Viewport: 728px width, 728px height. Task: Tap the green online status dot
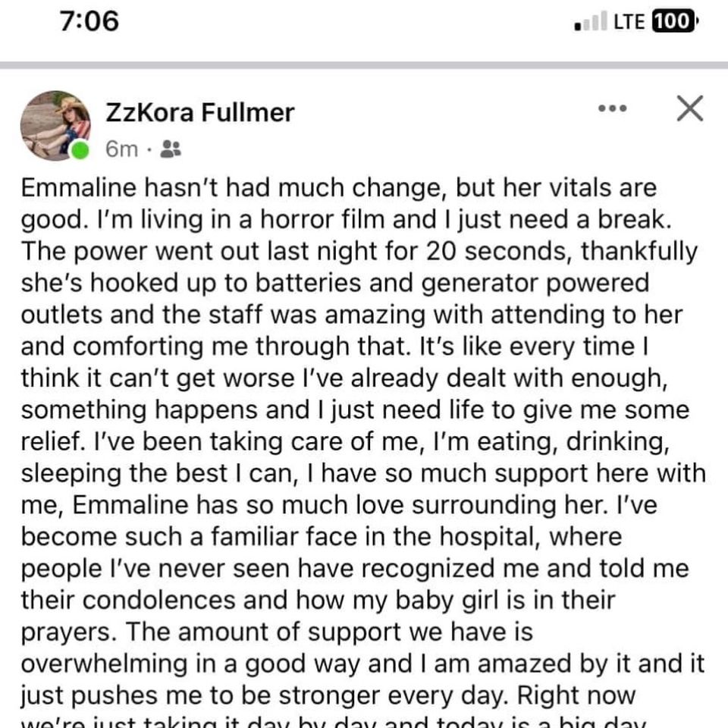(80, 151)
